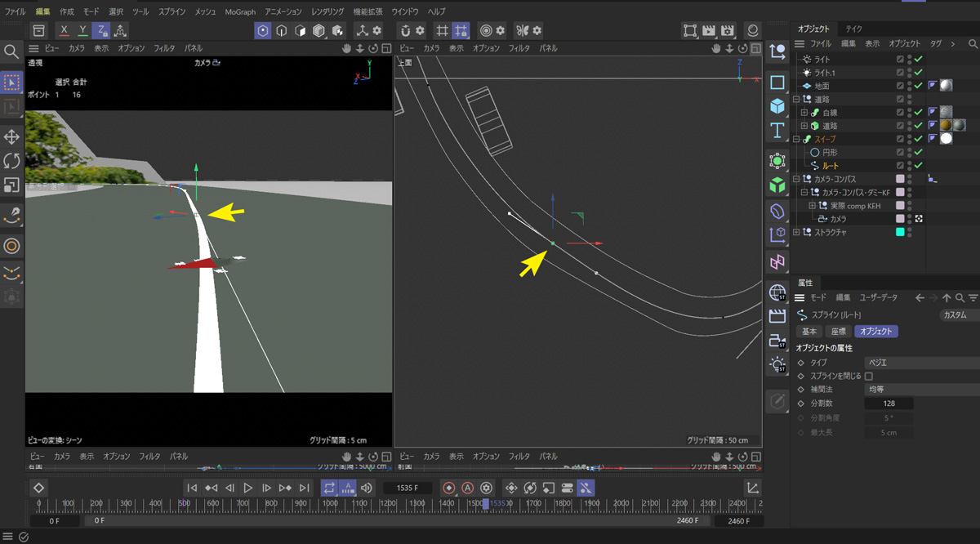
Task: Toggle the Z axis lock icon
Action: (100, 31)
